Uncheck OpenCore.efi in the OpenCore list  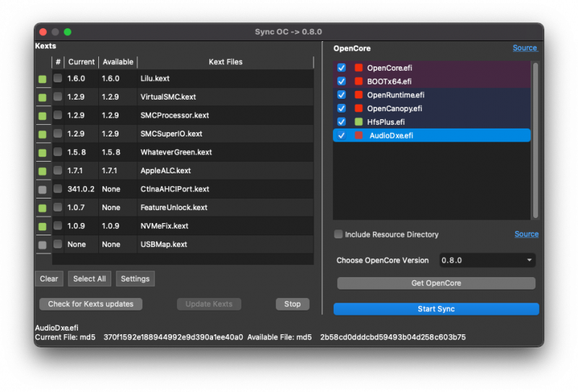[x=341, y=68]
